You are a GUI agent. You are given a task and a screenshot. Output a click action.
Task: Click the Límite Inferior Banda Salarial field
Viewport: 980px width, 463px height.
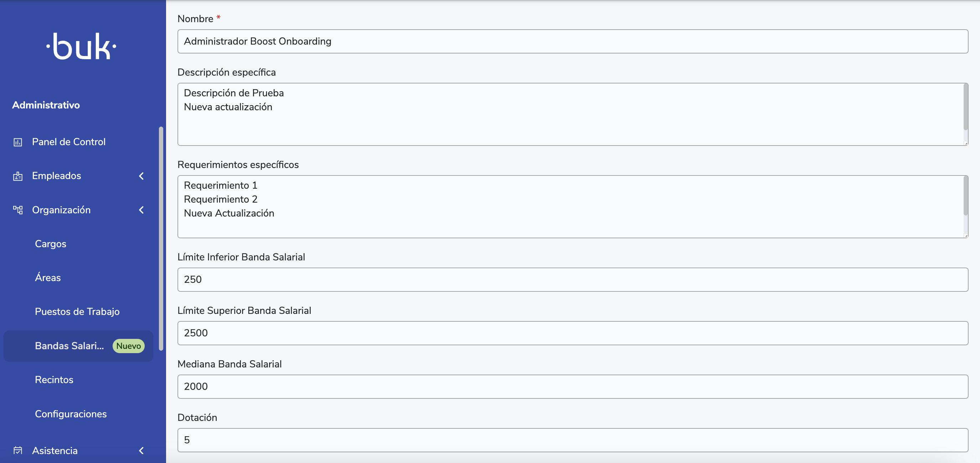coord(573,280)
